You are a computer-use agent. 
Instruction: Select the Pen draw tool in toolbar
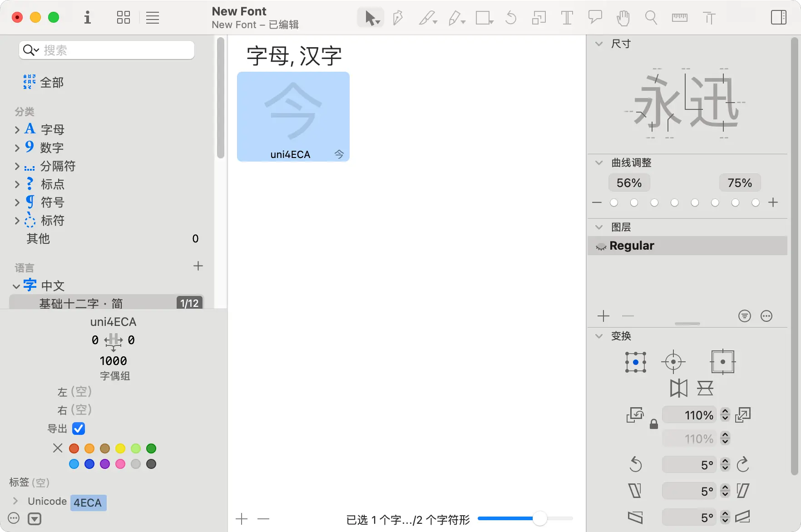click(398, 18)
